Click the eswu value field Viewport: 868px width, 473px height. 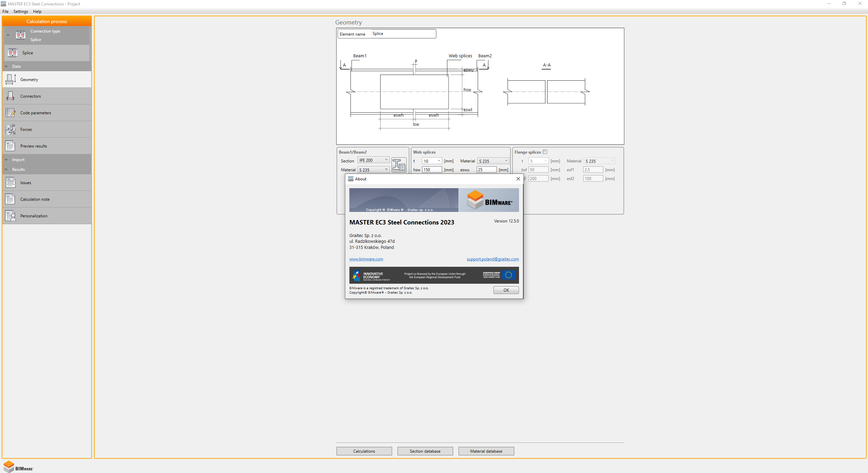(487, 170)
